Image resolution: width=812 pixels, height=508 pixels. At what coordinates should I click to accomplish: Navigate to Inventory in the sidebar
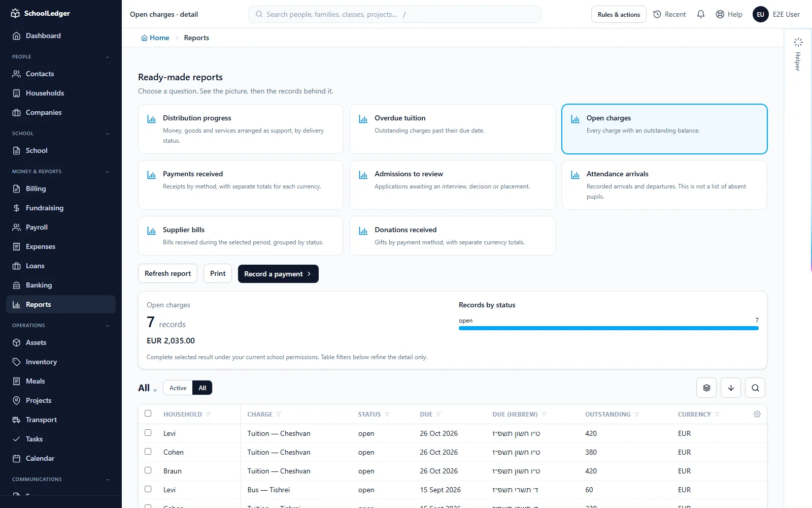pyautogui.click(x=61, y=362)
